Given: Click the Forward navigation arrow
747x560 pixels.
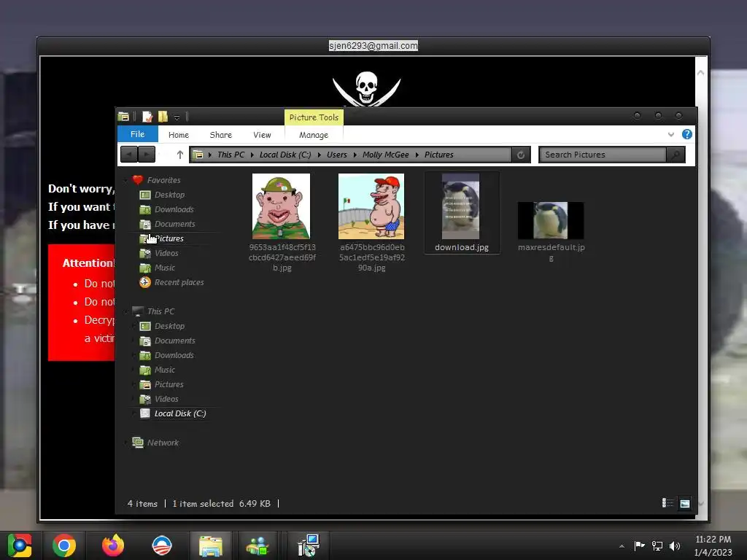Looking at the screenshot, I should coord(147,155).
